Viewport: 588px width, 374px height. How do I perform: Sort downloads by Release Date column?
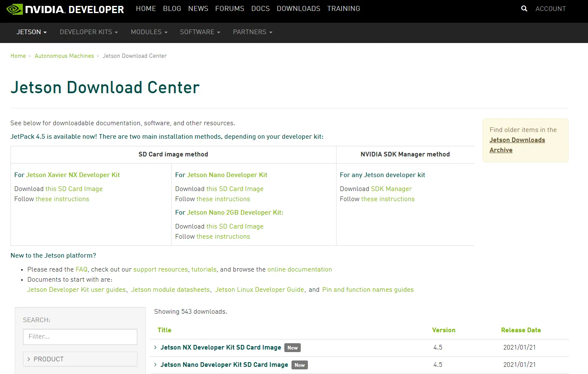pyautogui.click(x=521, y=330)
